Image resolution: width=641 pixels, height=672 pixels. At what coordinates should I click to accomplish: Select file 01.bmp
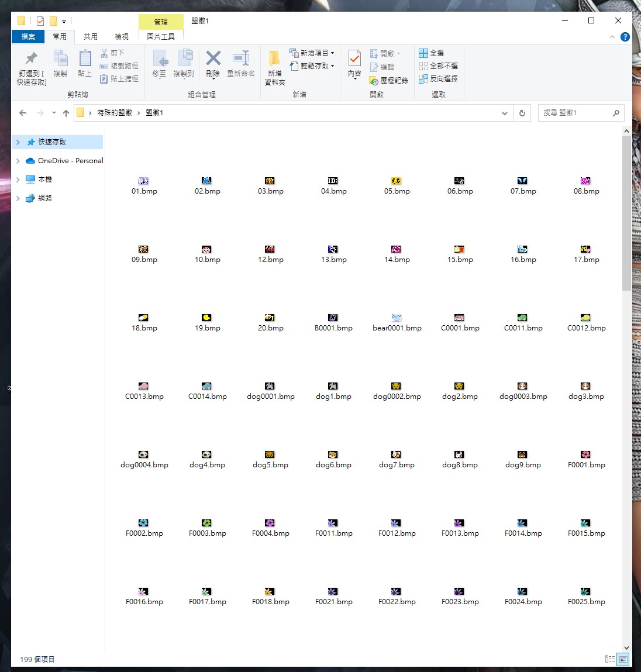[x=144, y=187]
